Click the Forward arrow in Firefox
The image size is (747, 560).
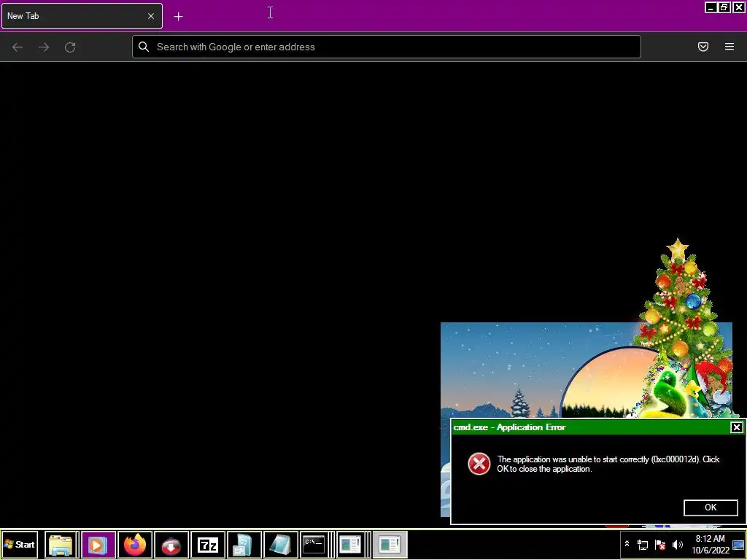point(44,47)
